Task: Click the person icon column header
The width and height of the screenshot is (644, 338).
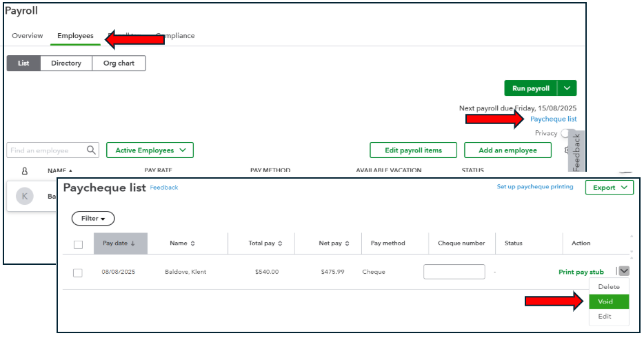Action: (x=25, y=170)
